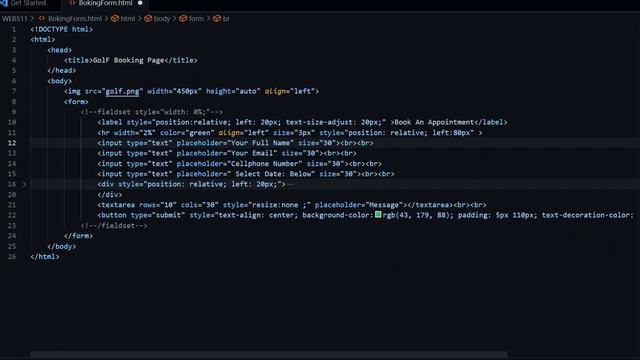Image resolution: width=640 pixels, height=360 pixels.
Task: Click the opening <head> tag on line 3
Action: (60, 50)
